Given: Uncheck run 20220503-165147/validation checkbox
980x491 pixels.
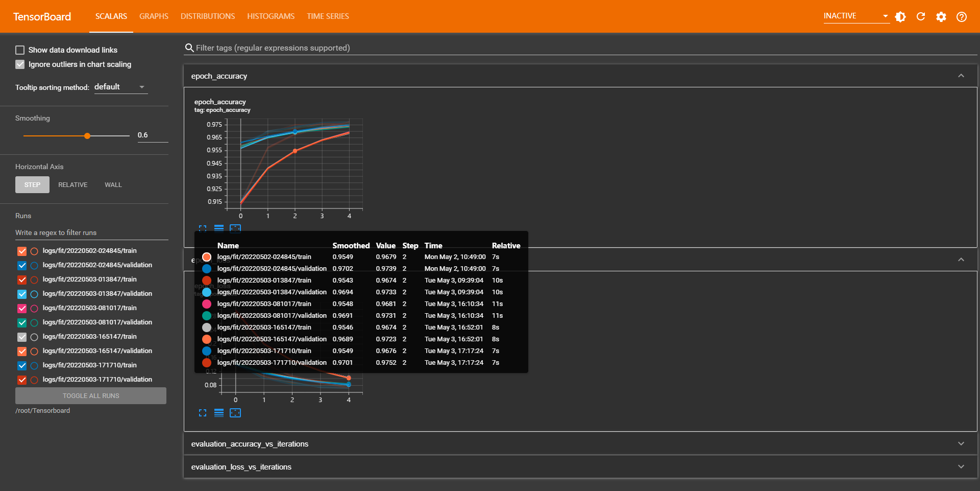Looking at the screenshot, I should point(22,352).
